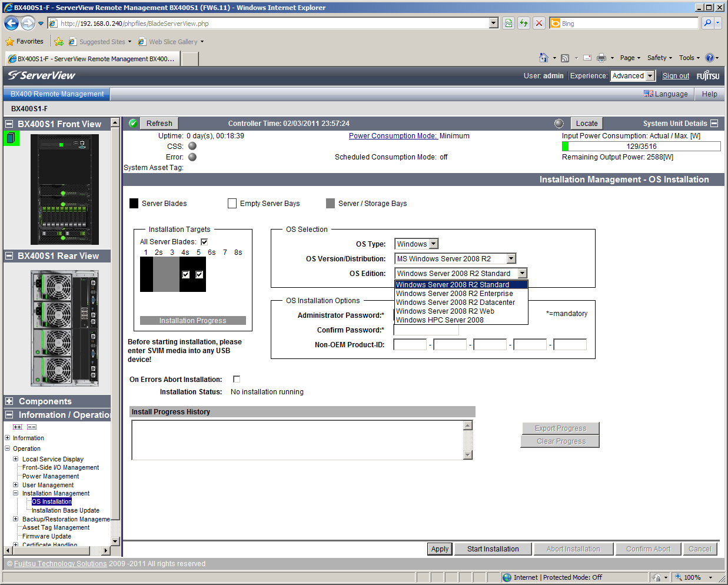The image size is (728, 585).
Task: Click the browser Back arrow button
Action: click(11, 24)
